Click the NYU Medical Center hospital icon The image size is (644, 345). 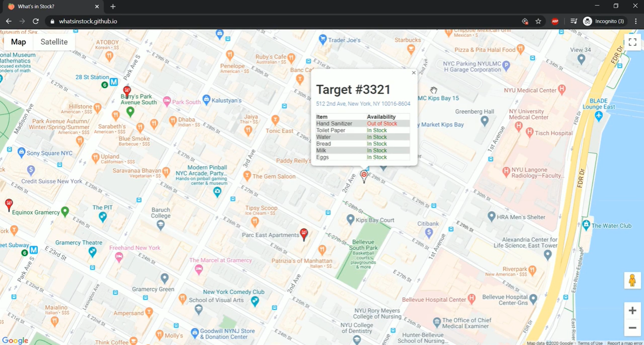pyautogui.click(x=562, y=89)
